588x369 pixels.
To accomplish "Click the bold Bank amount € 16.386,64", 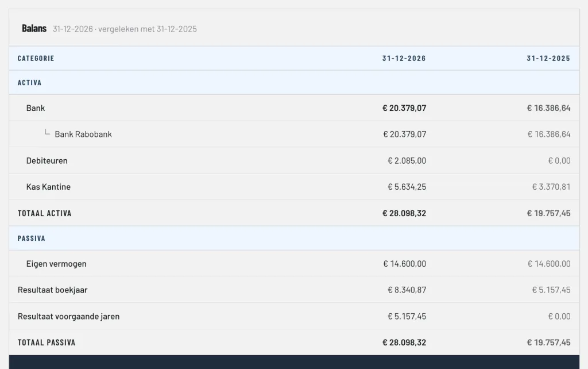I will point(548,108).
